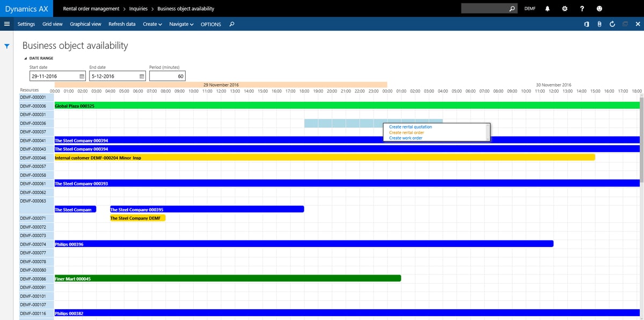This screenshot has width=644, height=320.
Task: Open the Start date calendar picker
Action: point(82,76)
